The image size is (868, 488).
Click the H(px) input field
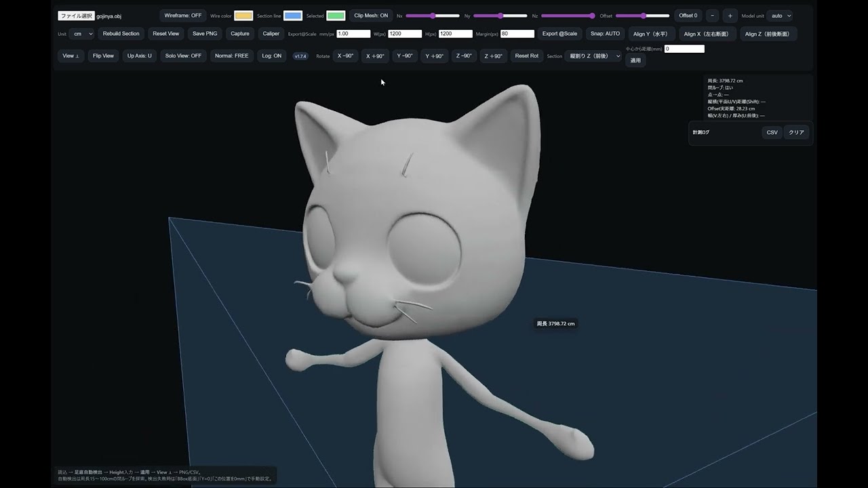(x=456, y=34)
